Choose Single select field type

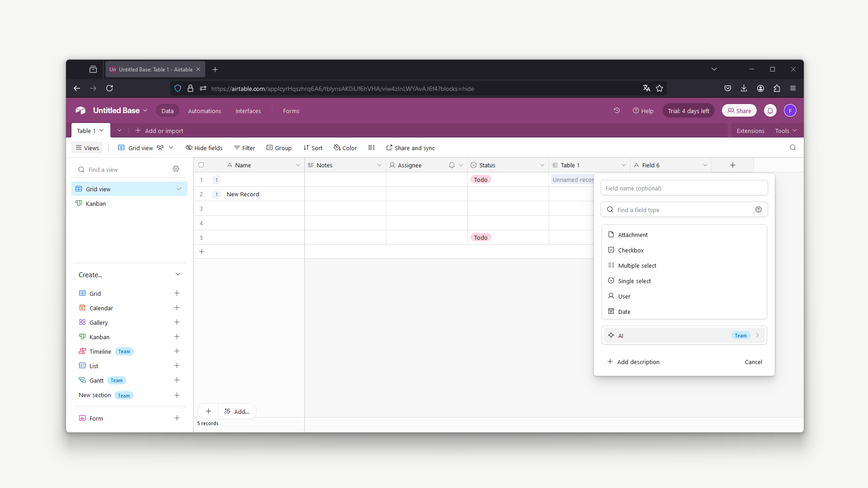pos(684,281)
